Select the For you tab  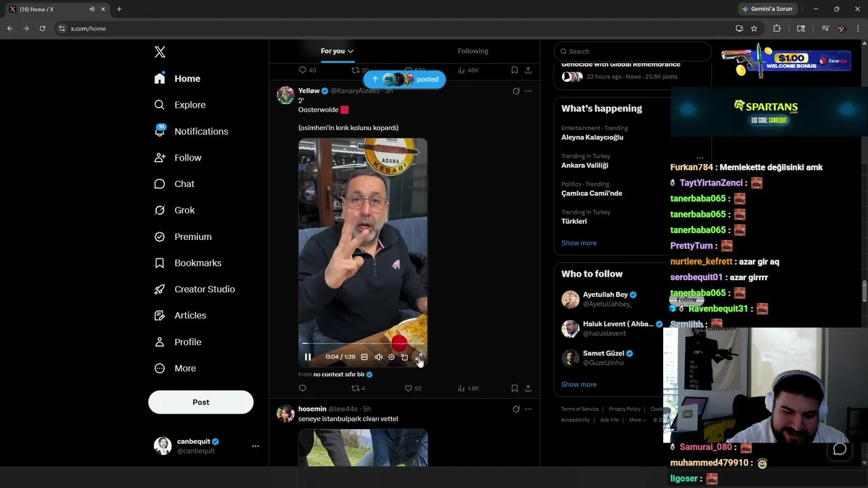click(x=337, y=51)
